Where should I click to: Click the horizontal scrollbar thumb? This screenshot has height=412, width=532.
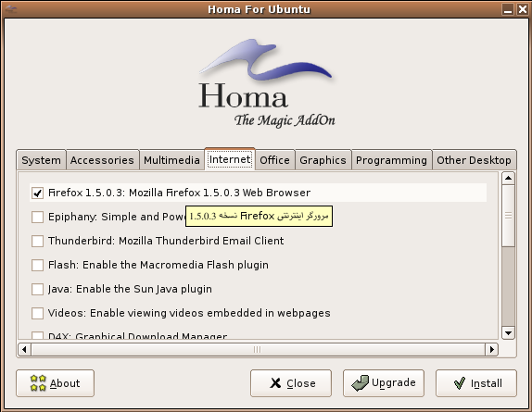258,349
